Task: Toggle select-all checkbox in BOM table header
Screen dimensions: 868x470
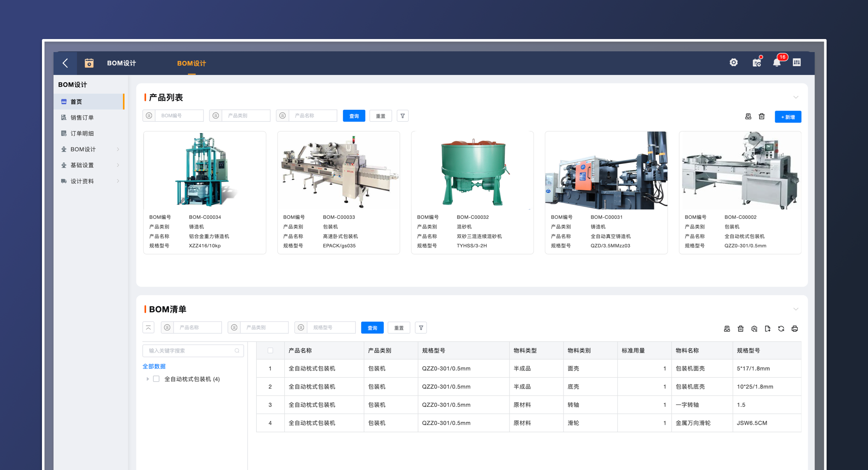Action: pos(270,350)
